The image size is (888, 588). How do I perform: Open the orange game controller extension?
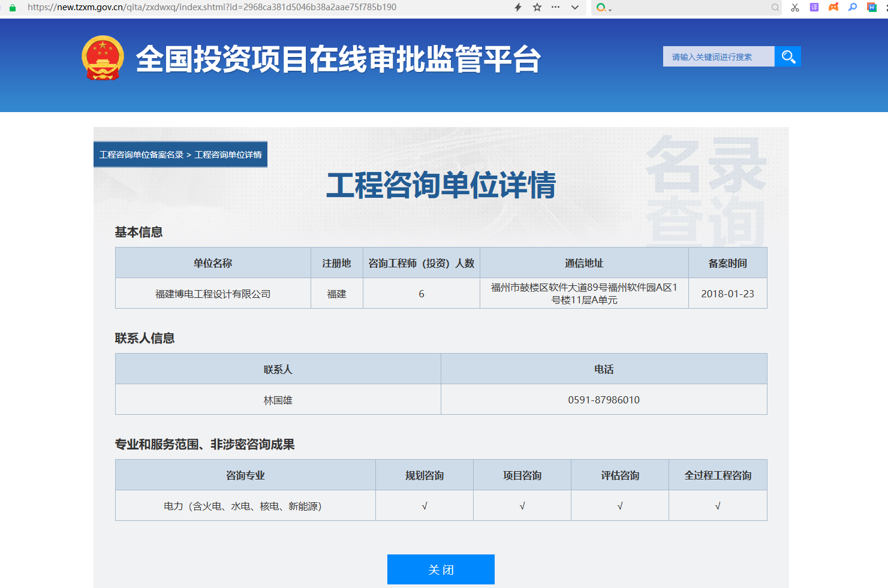coord(833,7)
